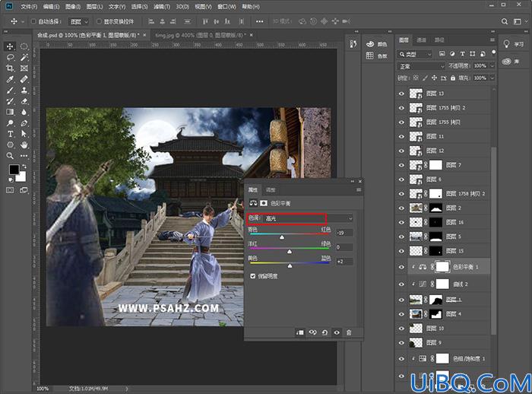532x394 pixels.
Task: Select the Zoom tool
Action: click(x=10, y=156)
